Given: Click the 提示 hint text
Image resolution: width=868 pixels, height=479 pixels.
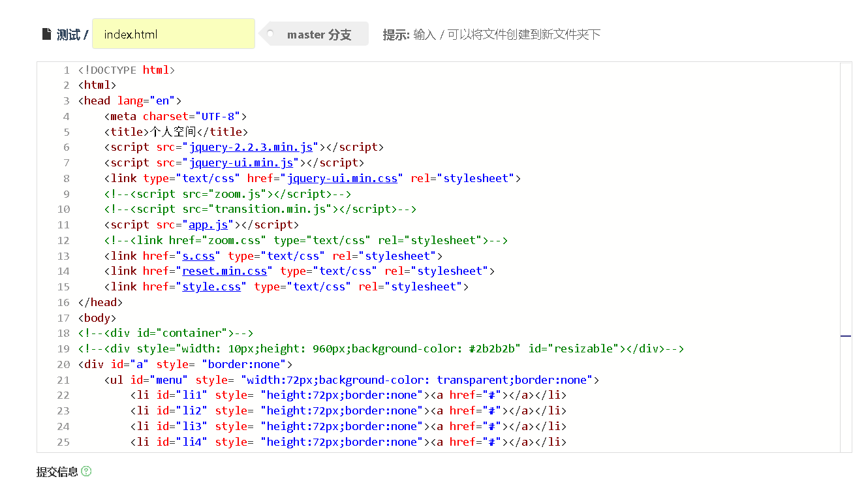Looking at the screenshot, I should tap(491, 35).
